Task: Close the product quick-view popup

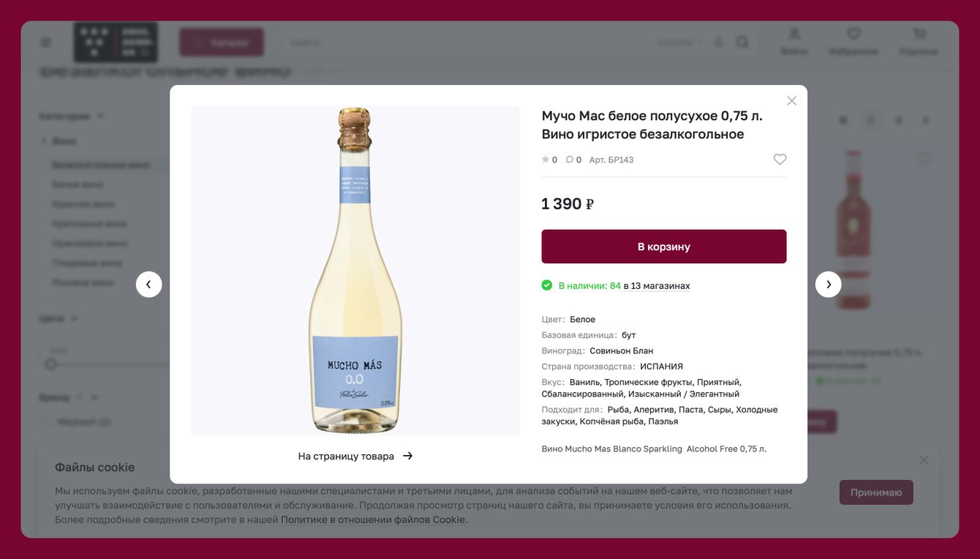Action: (791, 101)
